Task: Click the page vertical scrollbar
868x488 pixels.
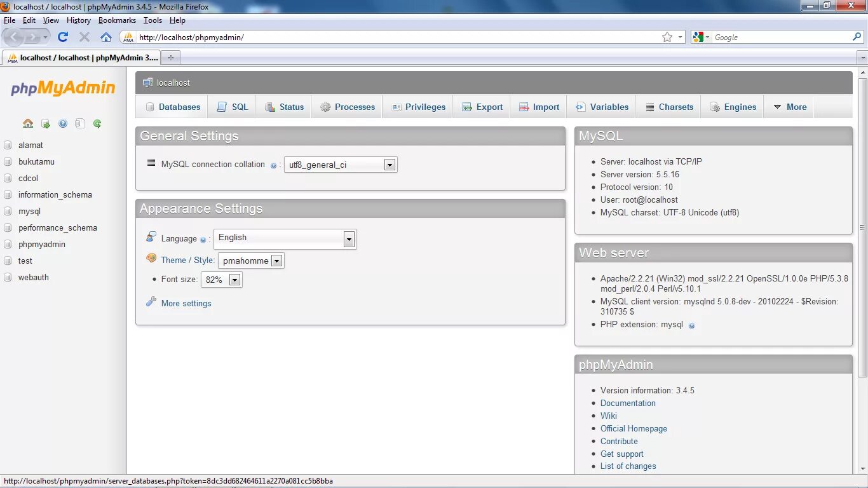Action: pyautogui.click(x=862, y=227)
